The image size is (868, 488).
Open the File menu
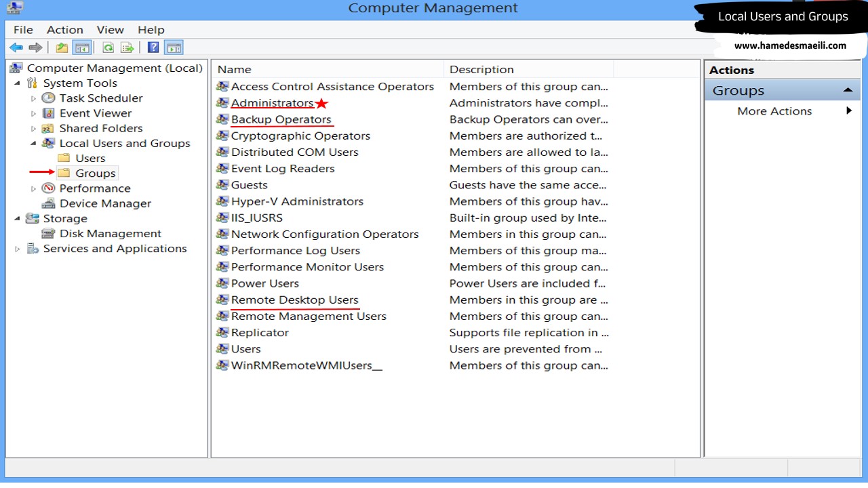[x=23, y=30]
